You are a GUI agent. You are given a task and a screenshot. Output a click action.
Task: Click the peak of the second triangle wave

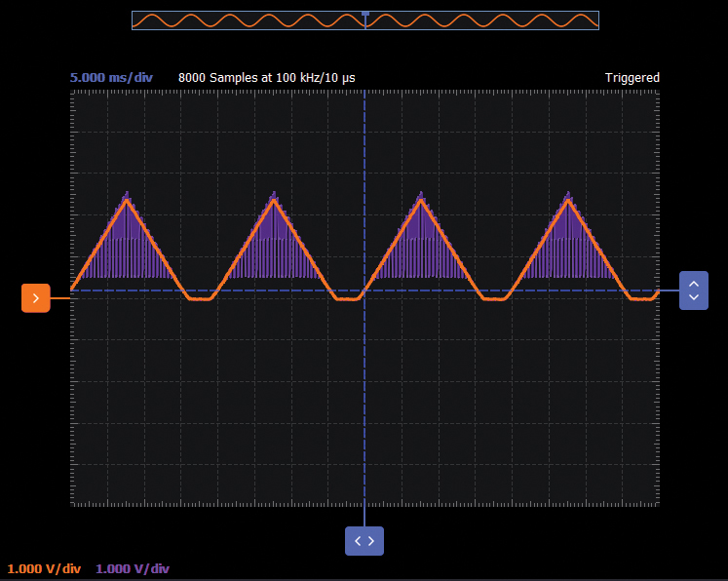click(274, 199)
